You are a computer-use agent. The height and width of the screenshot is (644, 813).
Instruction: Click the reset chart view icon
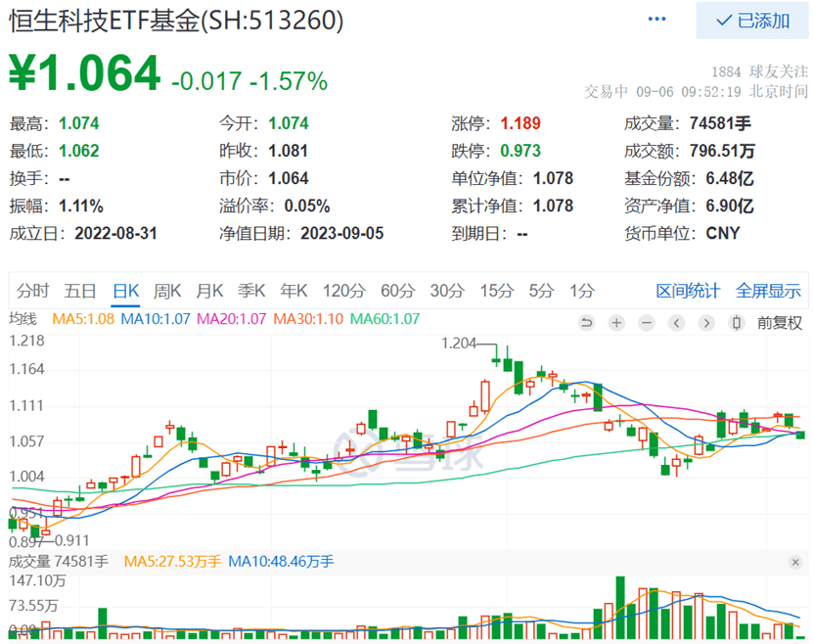click(588, 323)
